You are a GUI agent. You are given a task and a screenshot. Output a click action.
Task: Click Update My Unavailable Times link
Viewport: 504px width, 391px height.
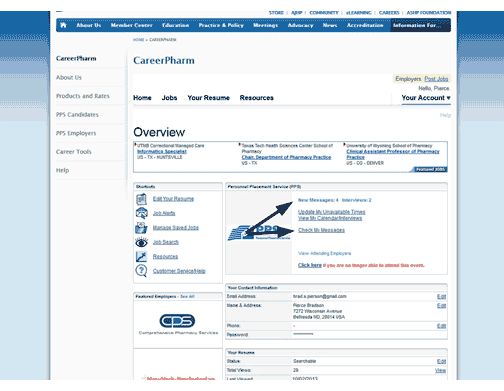pyautogui.click(x=332, y=212)
